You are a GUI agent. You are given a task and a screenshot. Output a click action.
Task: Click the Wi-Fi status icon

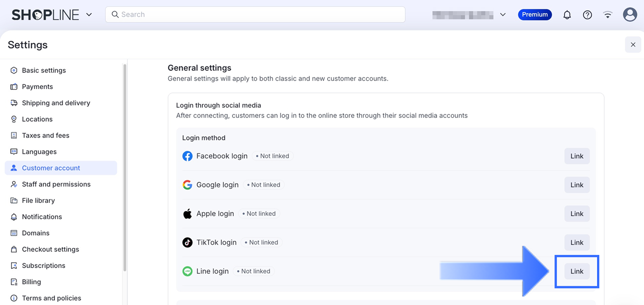point(608,15)
